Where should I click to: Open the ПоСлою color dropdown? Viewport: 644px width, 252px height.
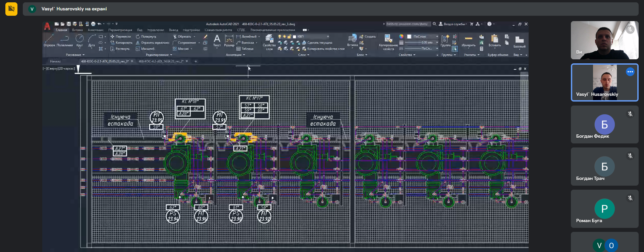click(437, 37)
